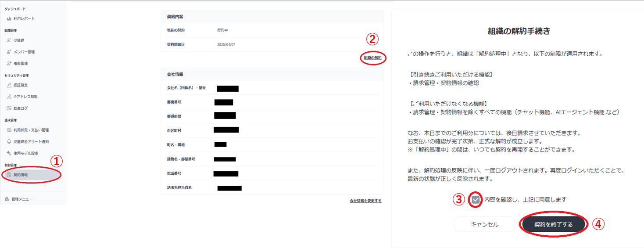Click the ID登録 person icon
Screen dimensions: 644x252
point(9,40)
